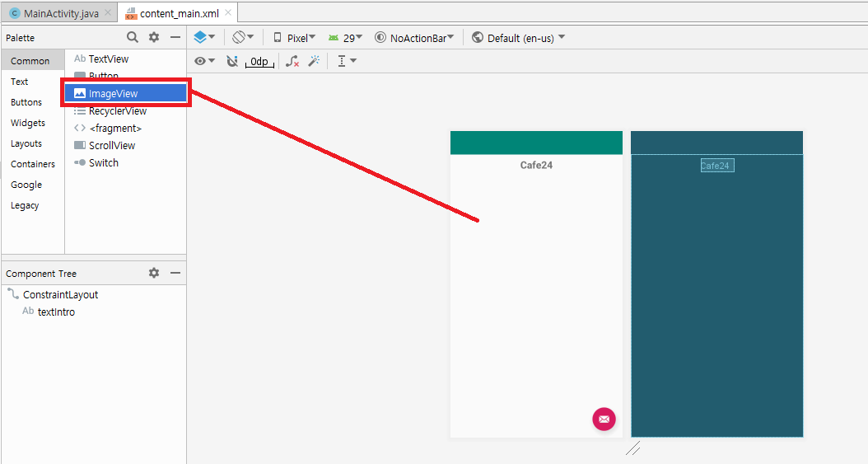Select the Layouts palette category
Viewport: 868px width, 464px height.
[33, 143]
